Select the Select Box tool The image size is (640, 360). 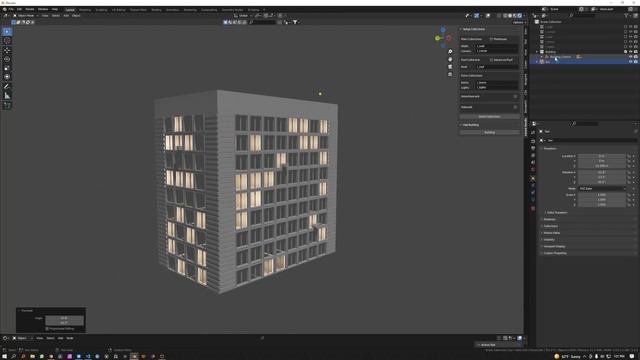pyautogui.click(x=7, y=31)
